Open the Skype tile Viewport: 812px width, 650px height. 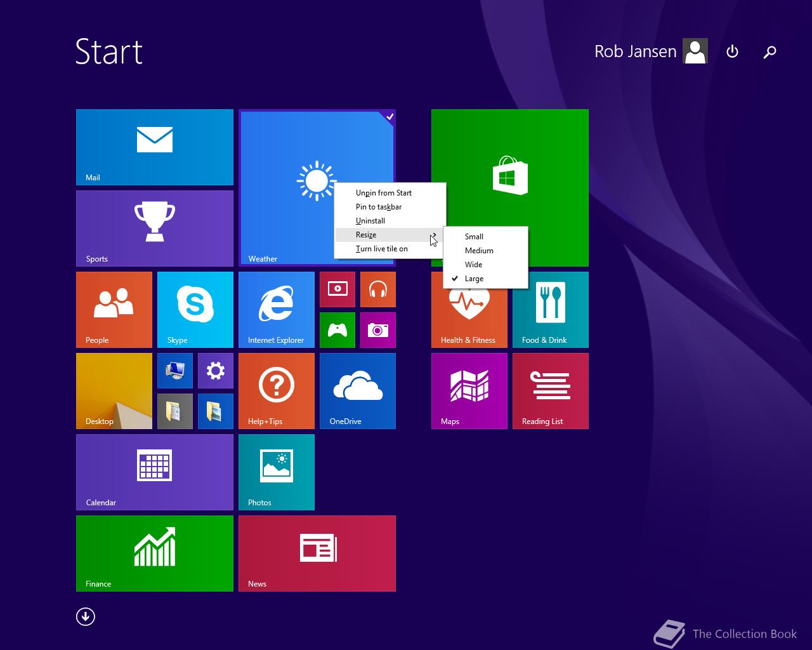195,310
